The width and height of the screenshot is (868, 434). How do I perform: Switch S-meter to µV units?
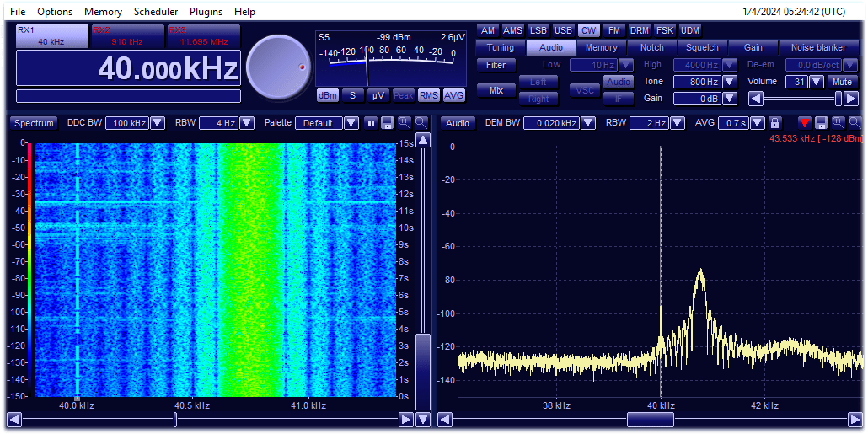pos(378,95)
